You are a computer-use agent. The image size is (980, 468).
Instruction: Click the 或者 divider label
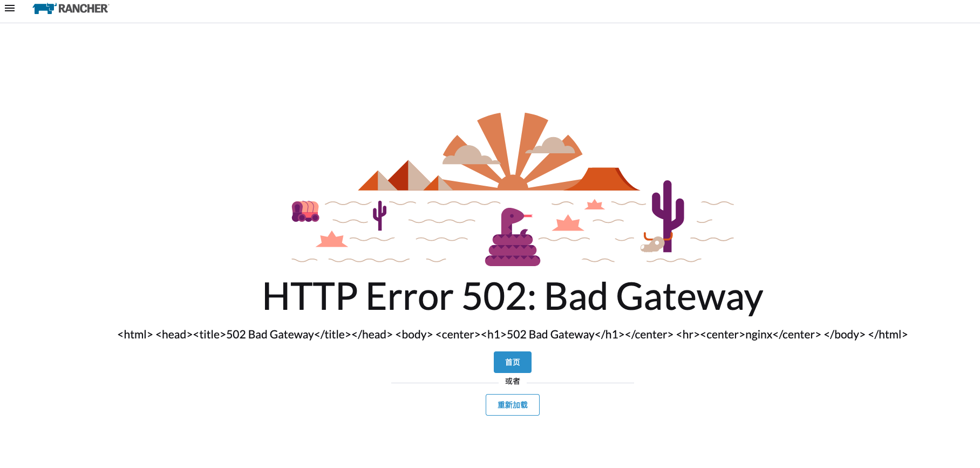coord(512,381)
